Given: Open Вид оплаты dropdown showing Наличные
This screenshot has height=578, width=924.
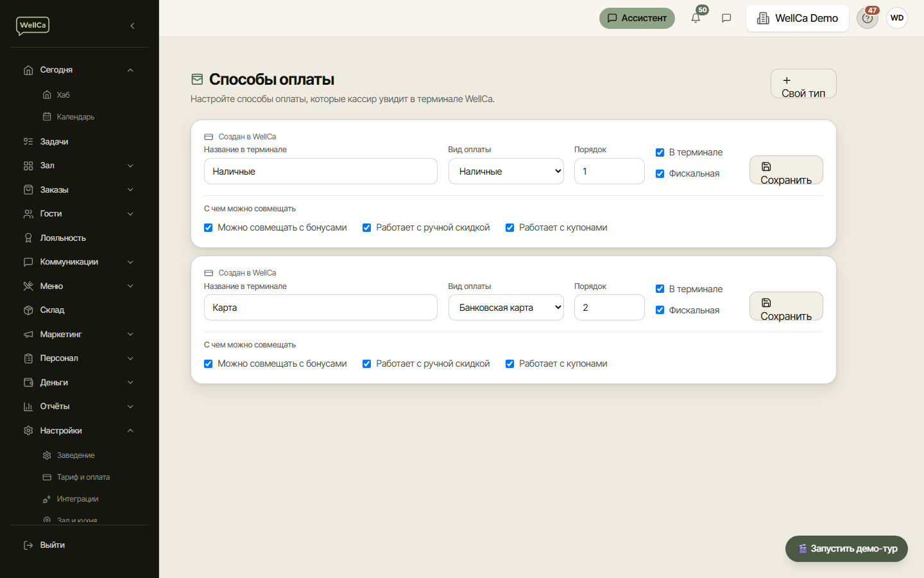Looking at the screenshot, I should click(506, 171).
